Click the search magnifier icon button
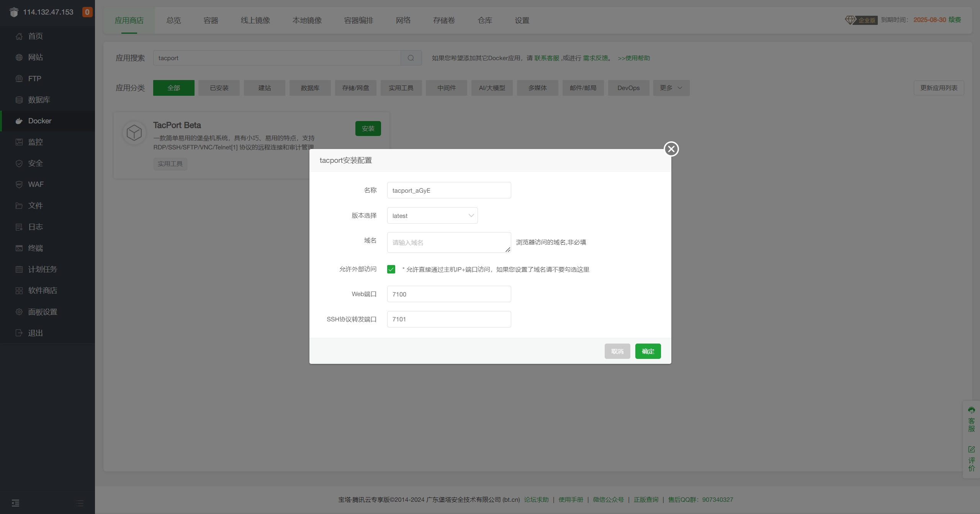 [411, 58]
